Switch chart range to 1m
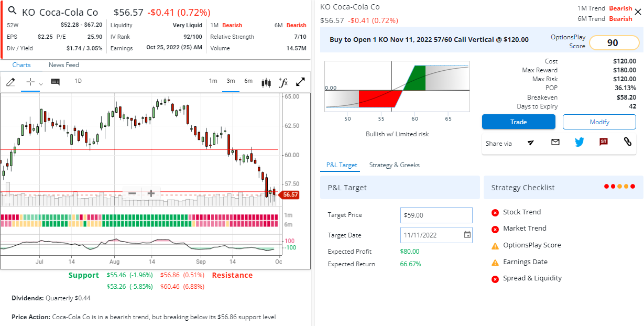The image size is (644, 326). [x=213, y=81]
